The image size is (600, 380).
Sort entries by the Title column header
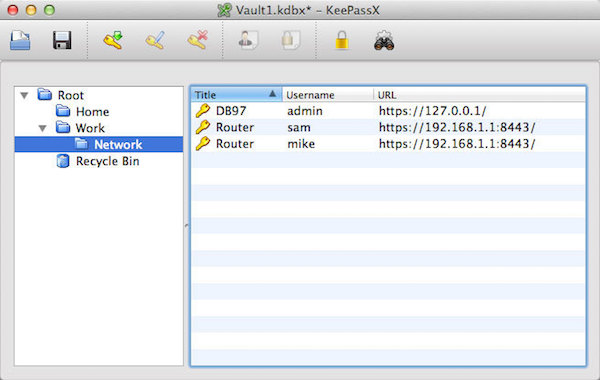(236, 95)
